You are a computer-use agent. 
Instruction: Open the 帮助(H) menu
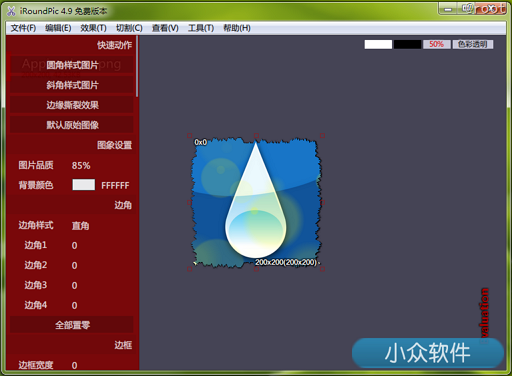237,28
